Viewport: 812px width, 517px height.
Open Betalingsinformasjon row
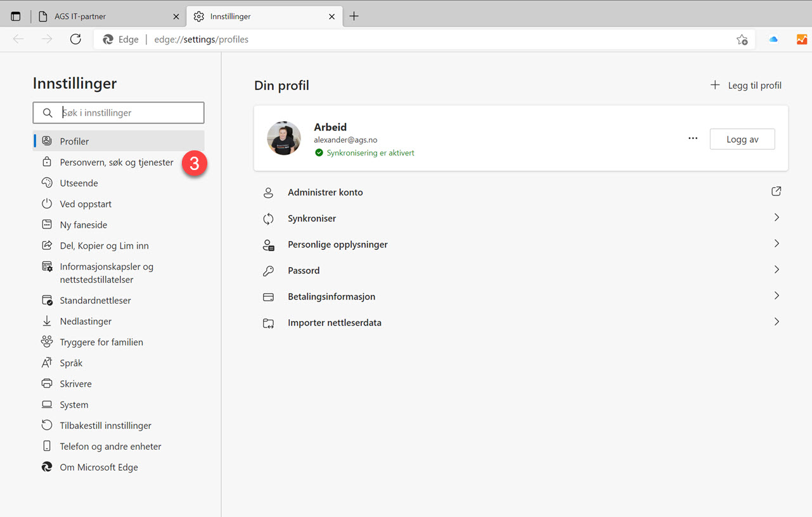521,296
